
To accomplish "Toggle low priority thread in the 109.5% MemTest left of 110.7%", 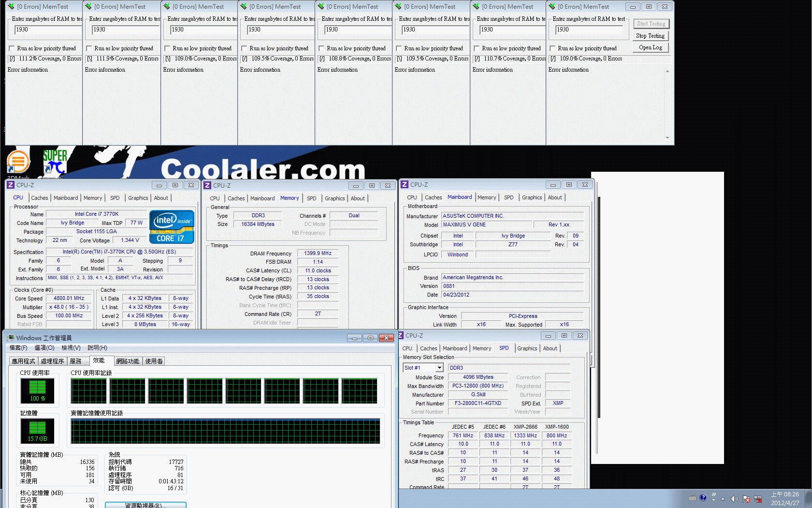I will click(x=399, y=48).
